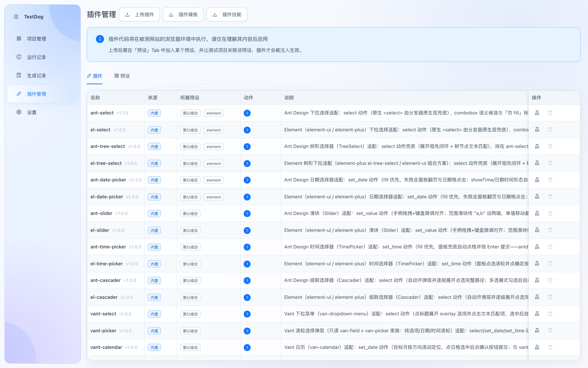Select the 插件 tab
The width and height of the screenshot is (588, 368).
[94, 76]
